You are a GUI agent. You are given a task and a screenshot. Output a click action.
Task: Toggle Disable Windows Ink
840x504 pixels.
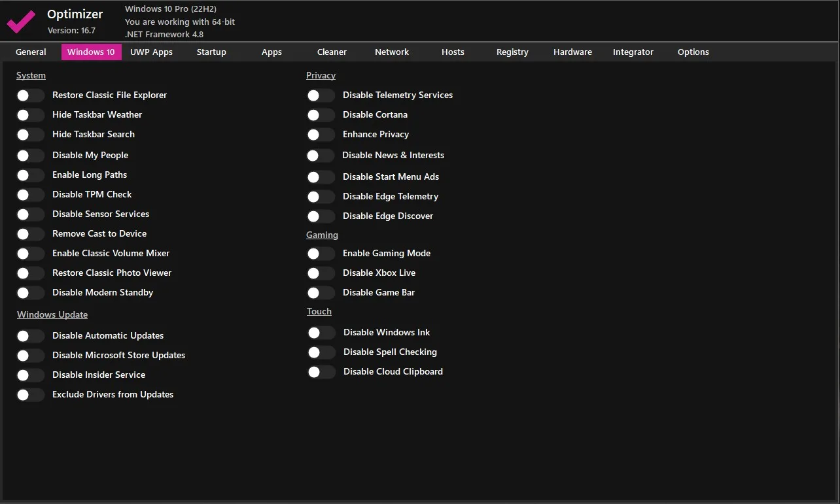[x=321, y=333]
